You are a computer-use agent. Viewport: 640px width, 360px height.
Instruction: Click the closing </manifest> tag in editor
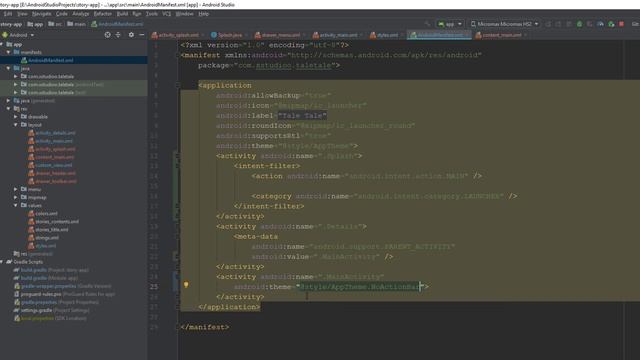(205, 327)
